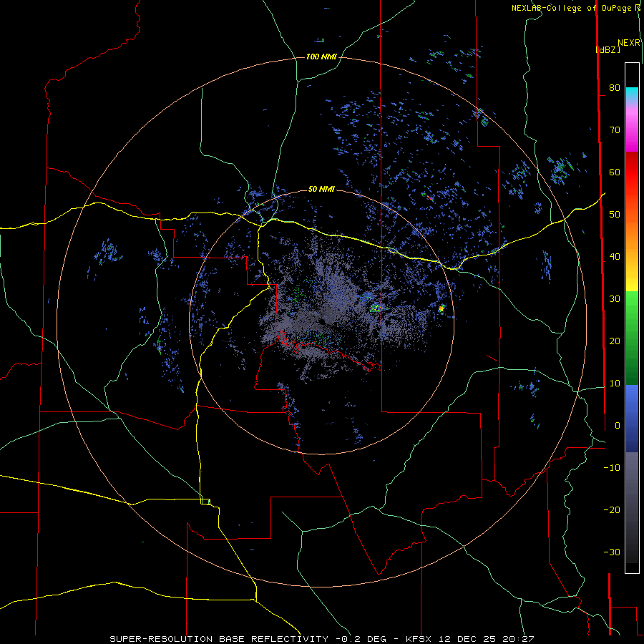Viewport: 644px width, 644px height.
Task: Click the 40 value on the dBZ scale
Action: [615, 257]
